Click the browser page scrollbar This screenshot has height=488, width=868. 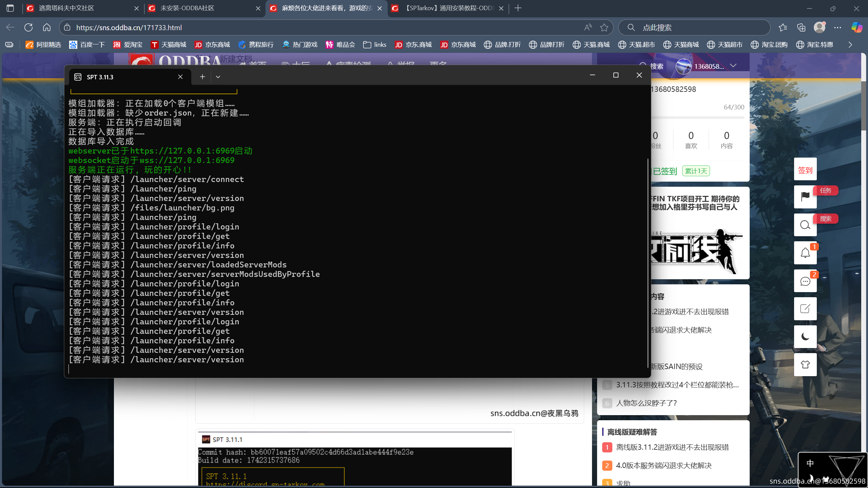864,105
